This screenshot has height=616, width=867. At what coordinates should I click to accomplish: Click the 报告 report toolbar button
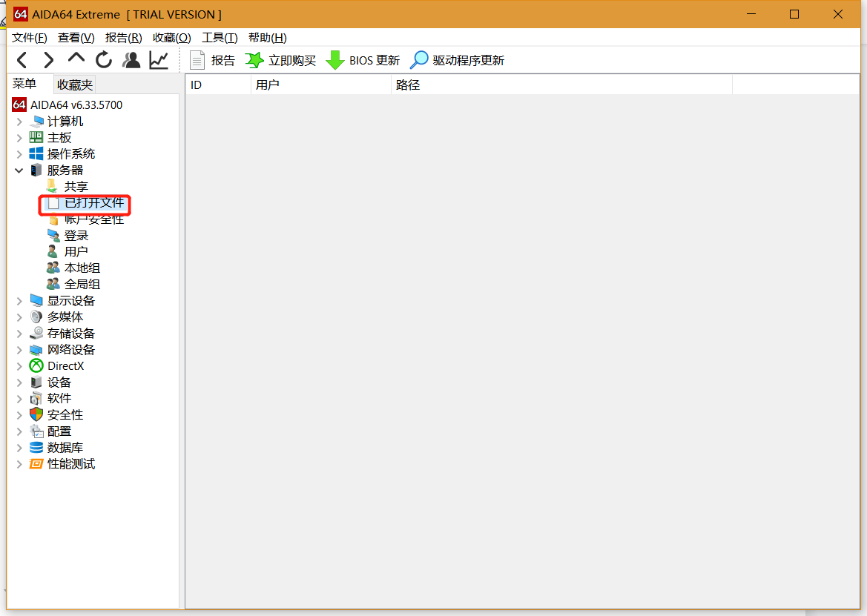pyautogui.click(x=212, y=61)
